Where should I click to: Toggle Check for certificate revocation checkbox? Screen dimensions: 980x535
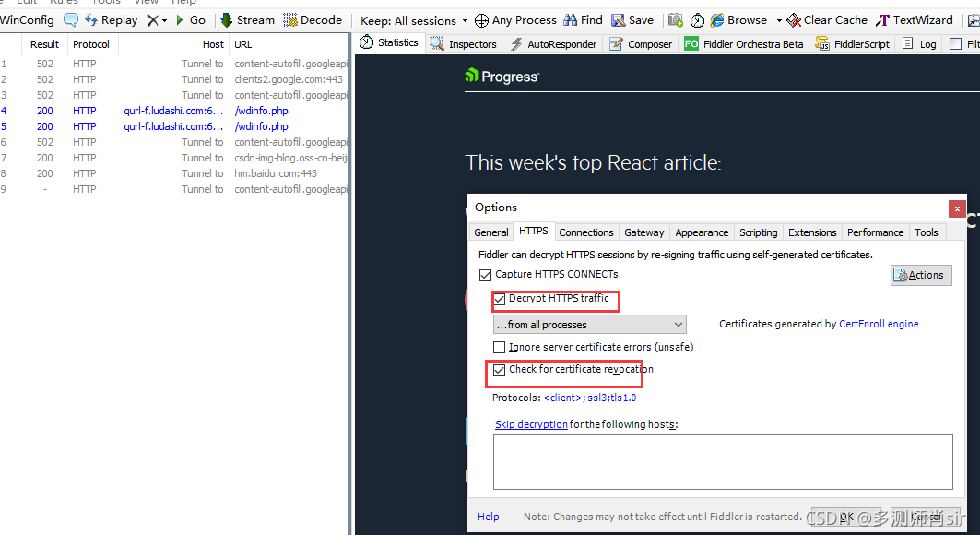pyautogui.click(x=499, y=370)
